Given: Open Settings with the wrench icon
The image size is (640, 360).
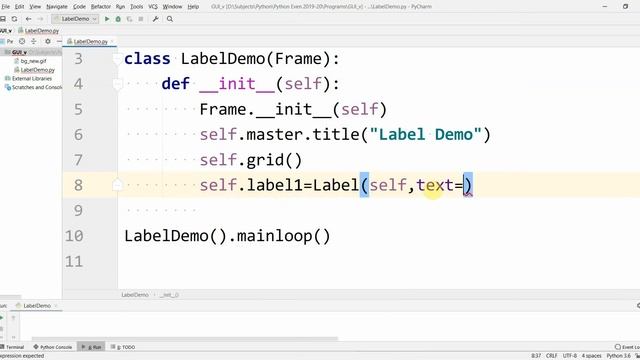Looking at the screenshot, I should point(156,19).
